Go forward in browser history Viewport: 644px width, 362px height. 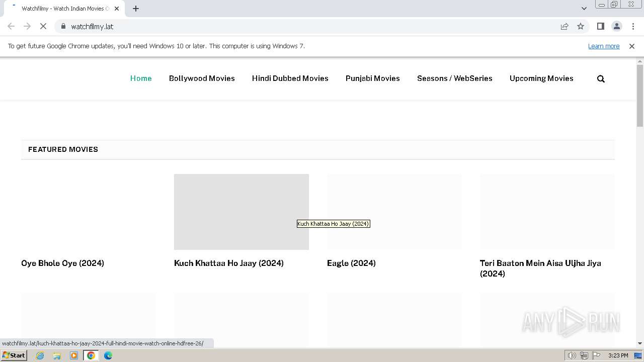tap(27, 26)
